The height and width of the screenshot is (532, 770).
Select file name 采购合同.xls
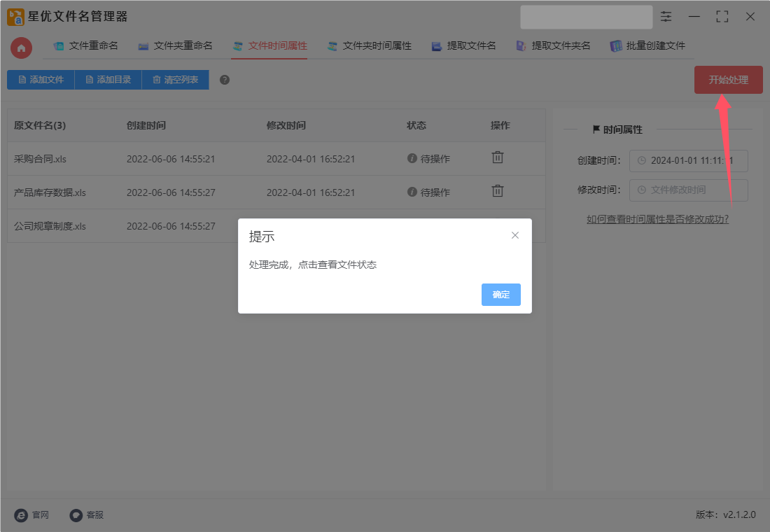click(x=40, y=159)
